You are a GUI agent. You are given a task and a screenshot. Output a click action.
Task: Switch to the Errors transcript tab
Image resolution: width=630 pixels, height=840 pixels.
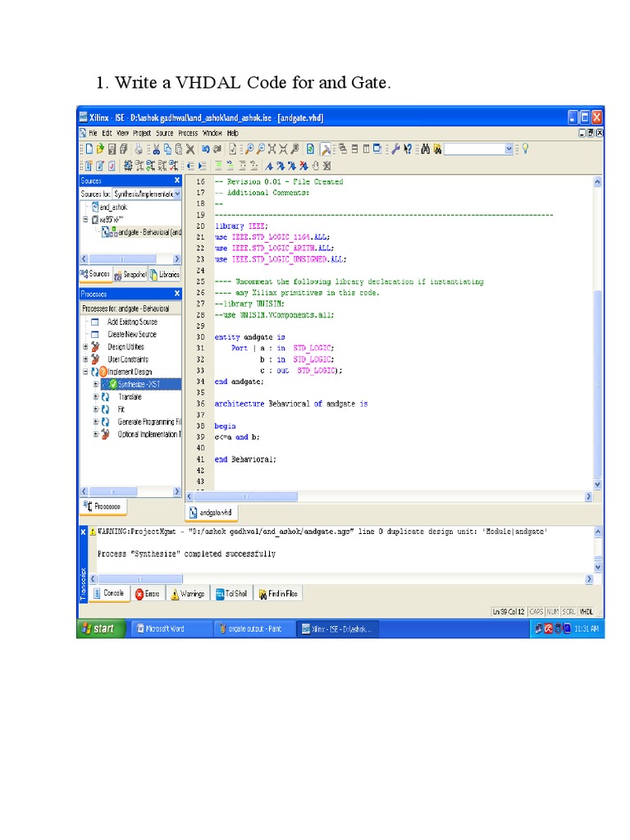(148, 594)
